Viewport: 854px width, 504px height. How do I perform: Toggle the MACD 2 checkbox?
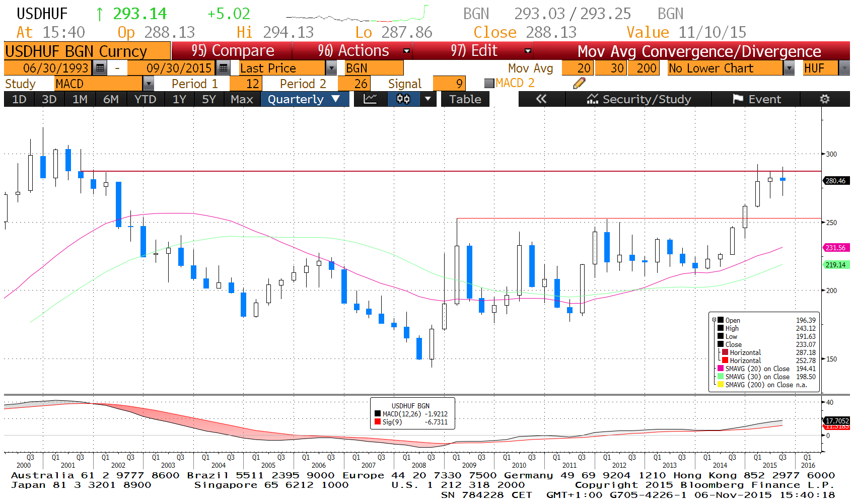(x=489, y=84)
